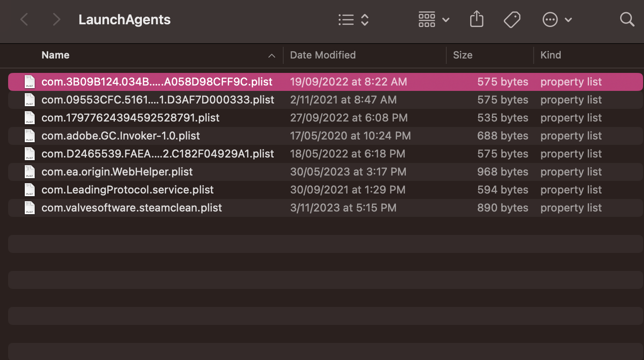This screenshot has width=644, height=360.
Task: Sort files by Date Modified column
Action: tap(323, 55)
